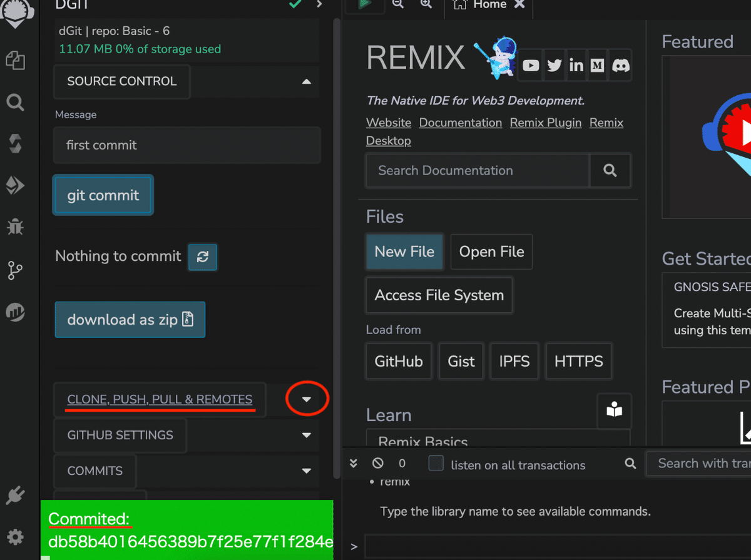Click the green checkmark in the DGIT header

click(x=295, y=4)
